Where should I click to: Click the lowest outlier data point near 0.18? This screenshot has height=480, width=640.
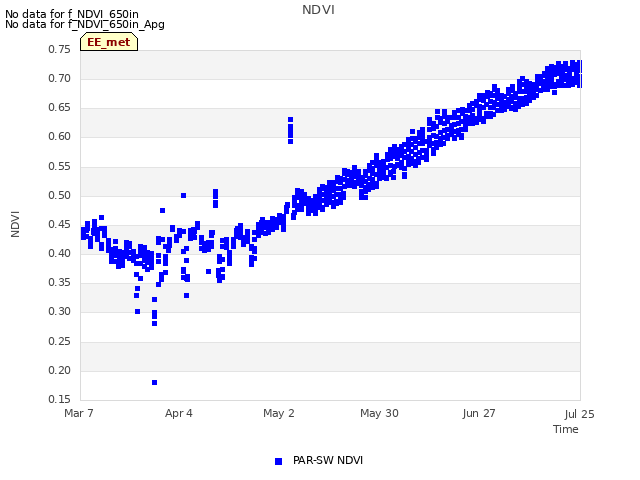(x=154, y=382)
